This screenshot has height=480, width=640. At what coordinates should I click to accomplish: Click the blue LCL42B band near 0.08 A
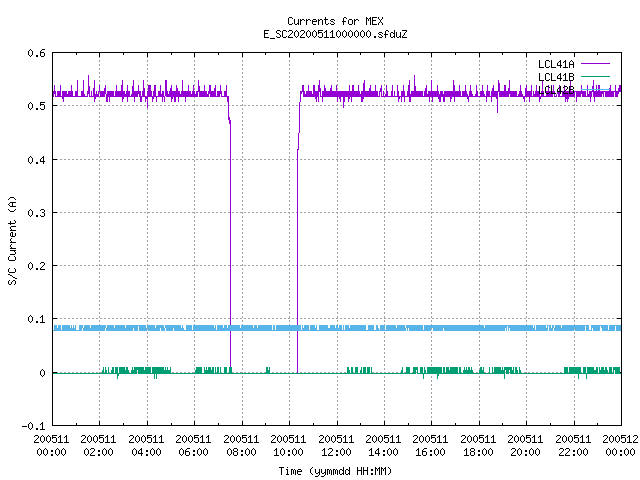(337, 328)
